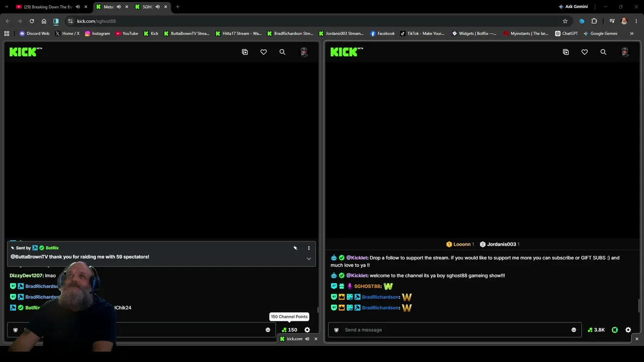
Task: Open the Discord Web bookmark
Action: coord(34,34)
